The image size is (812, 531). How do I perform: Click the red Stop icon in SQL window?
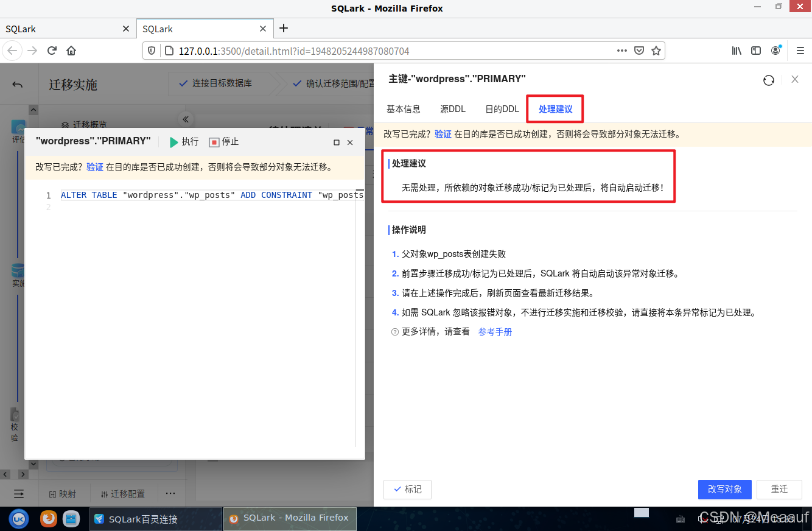(214, 142)
